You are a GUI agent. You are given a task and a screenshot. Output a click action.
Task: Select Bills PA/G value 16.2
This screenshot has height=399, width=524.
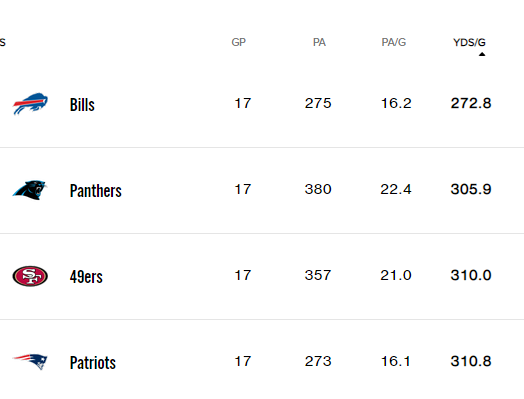click(396, 103)
